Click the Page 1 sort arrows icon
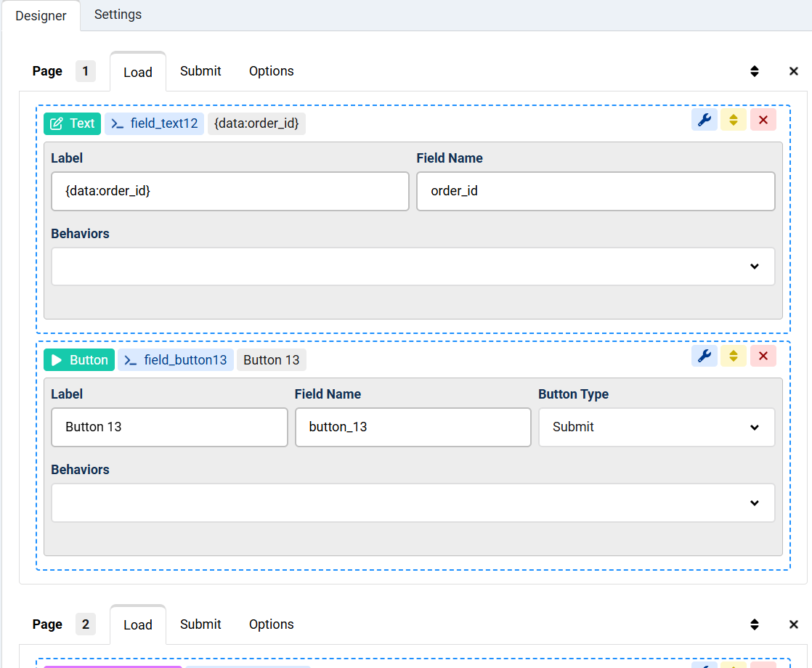812x668 pixels. point(755,71)
